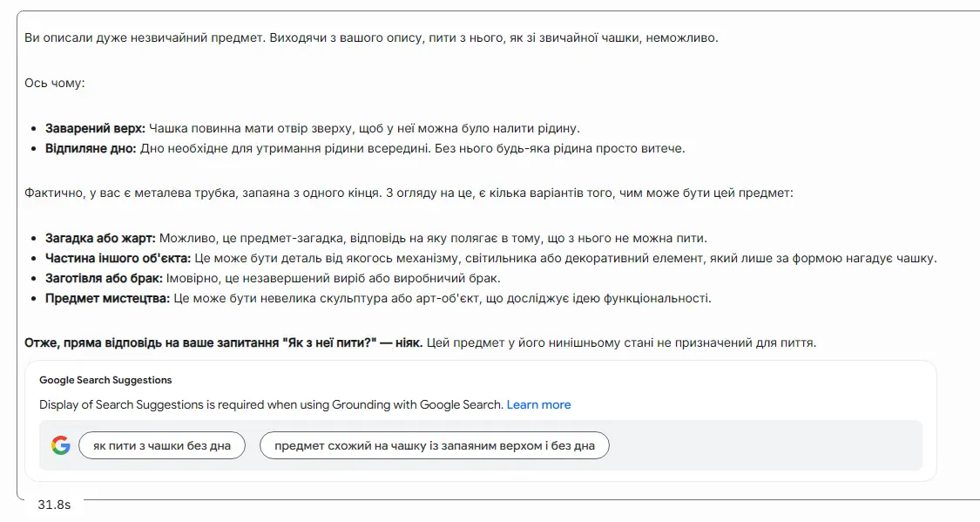
Task: Open suggestion "предмет схожий на чашку із запаяним верхом"
Action: click(435, 445)
